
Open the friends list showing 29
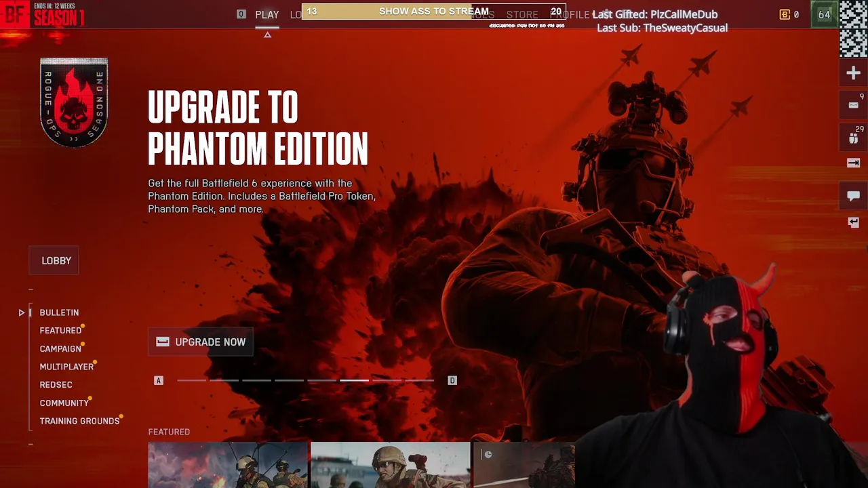tap(853, 137)
